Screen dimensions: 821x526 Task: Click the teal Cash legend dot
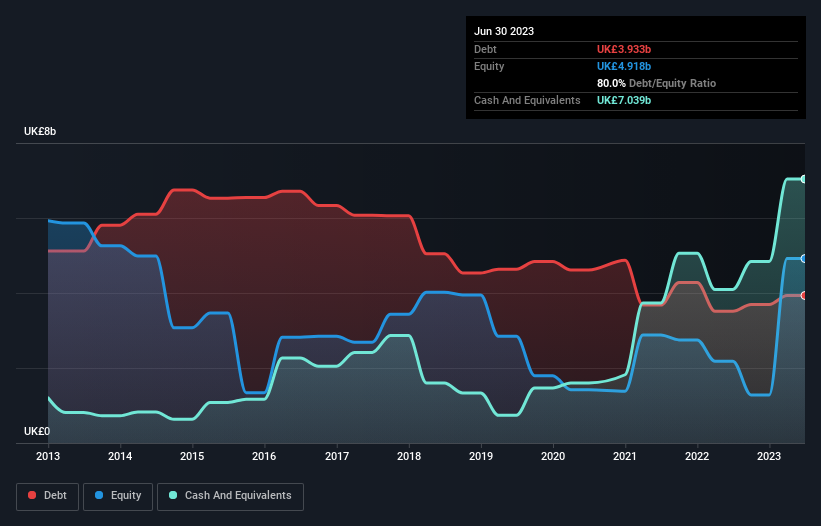click(173, 495)
